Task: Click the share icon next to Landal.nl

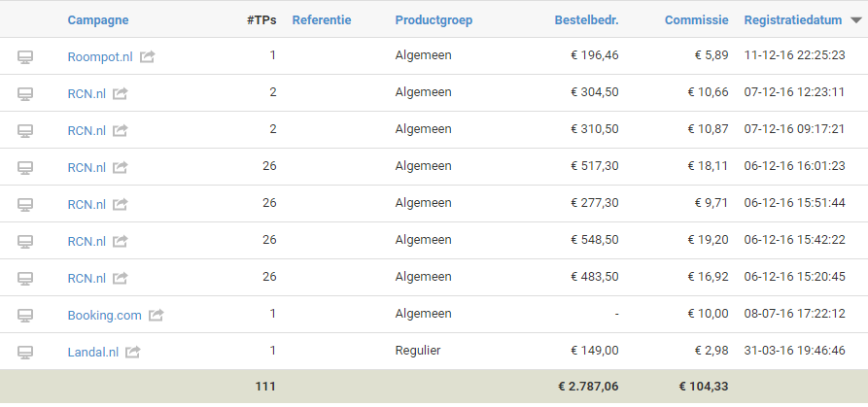Action: [133, 352]
